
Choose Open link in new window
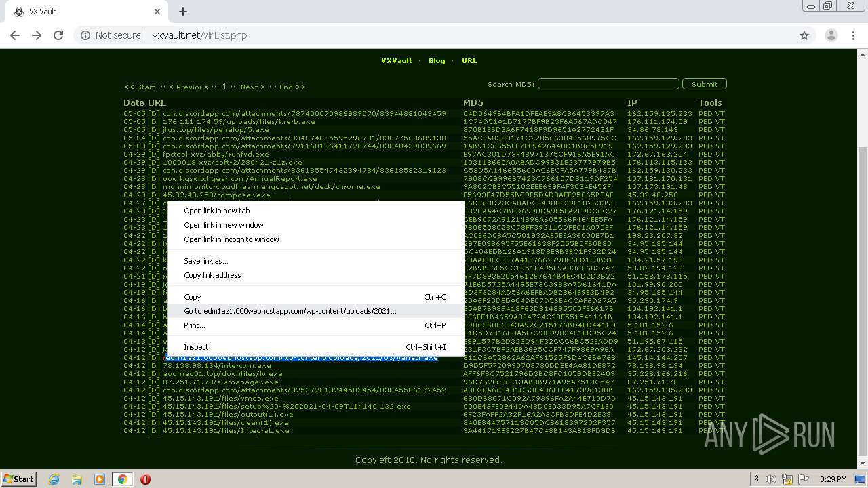point(315,225)
